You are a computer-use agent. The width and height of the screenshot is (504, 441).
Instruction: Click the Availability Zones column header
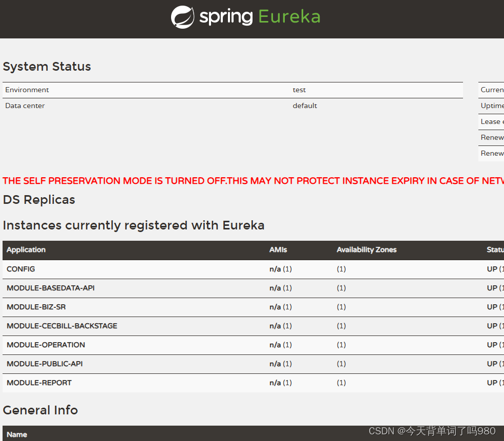point(367,250)
